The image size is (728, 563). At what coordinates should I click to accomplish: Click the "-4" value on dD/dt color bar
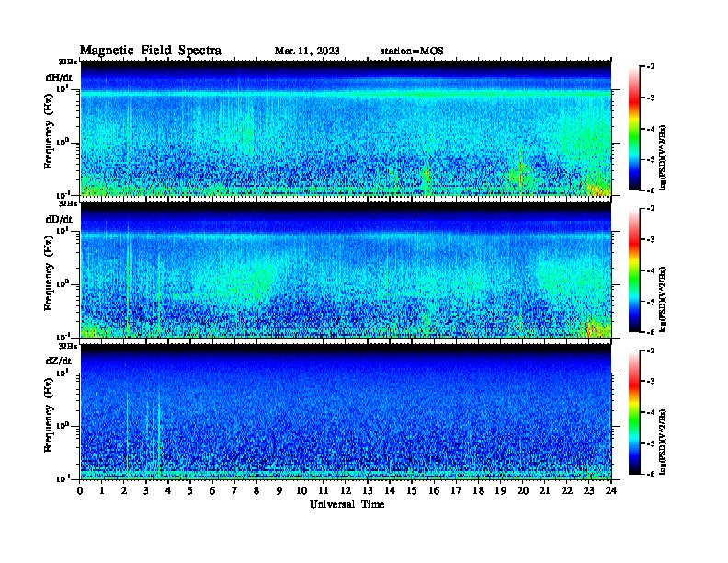[651, 270]
